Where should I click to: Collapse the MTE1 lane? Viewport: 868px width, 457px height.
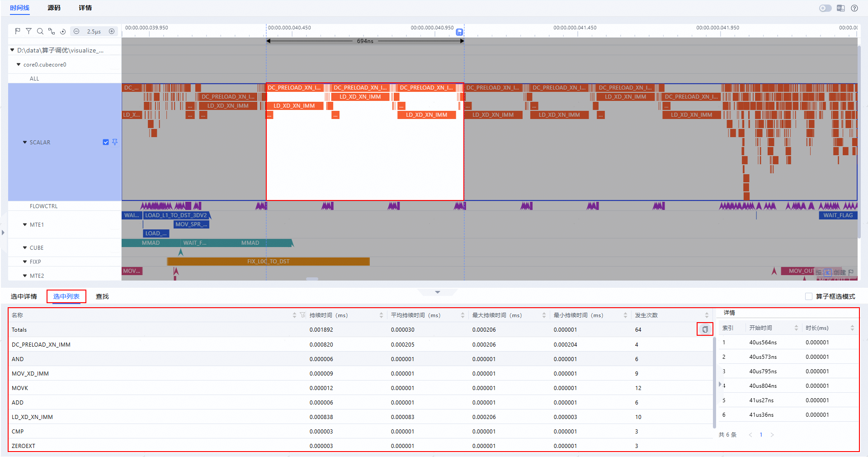[x=25, y=224]
